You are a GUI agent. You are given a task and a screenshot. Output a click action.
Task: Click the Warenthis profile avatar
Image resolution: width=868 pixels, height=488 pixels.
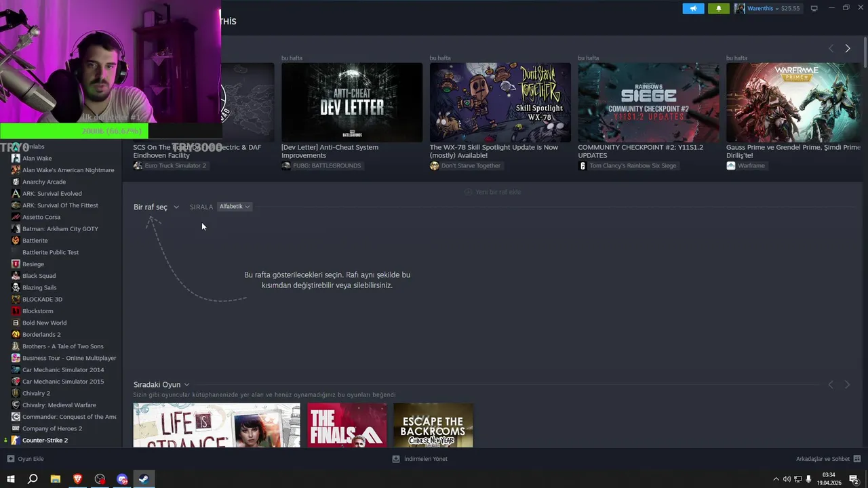point(740,8)
